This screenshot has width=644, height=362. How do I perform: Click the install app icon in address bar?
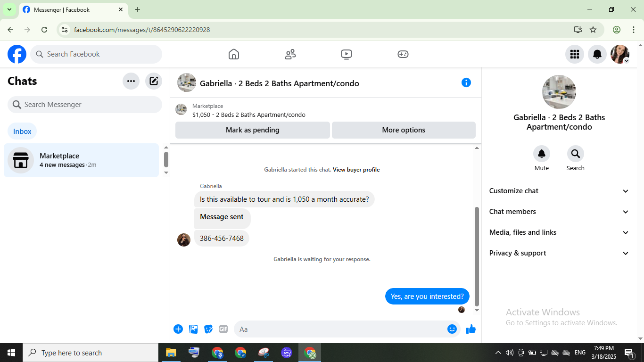578,30
